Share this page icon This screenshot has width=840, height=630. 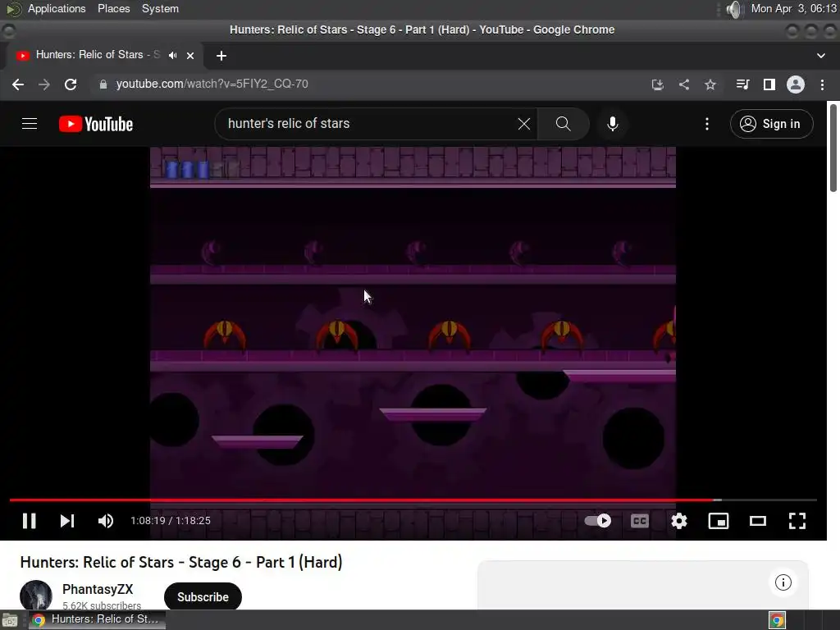pos(684,84)
